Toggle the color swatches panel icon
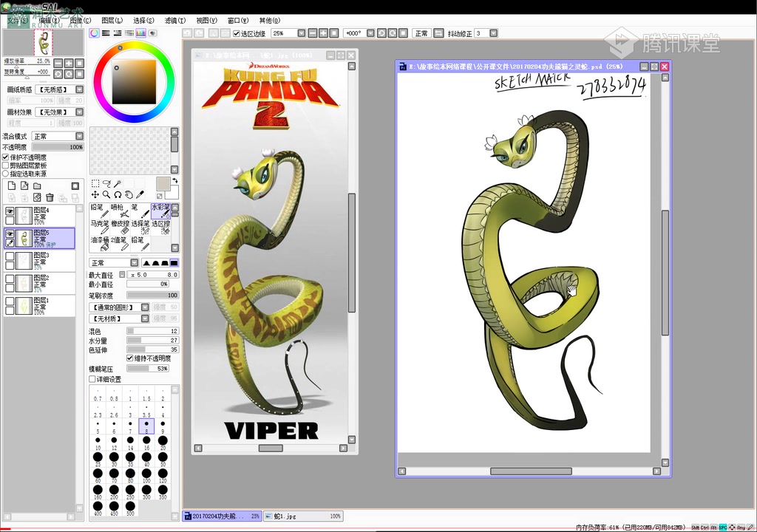Viewport: 757px width, 532px height. pos(140,33)
